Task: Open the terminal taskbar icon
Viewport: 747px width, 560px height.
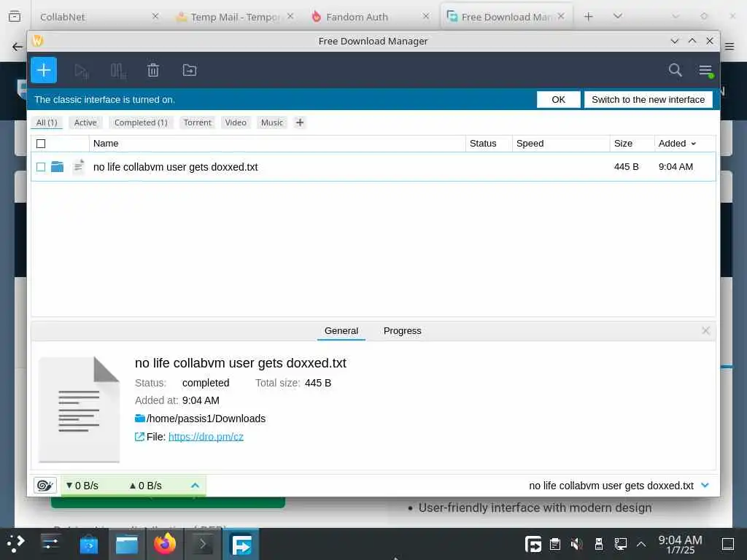Action: coord(203,544)
